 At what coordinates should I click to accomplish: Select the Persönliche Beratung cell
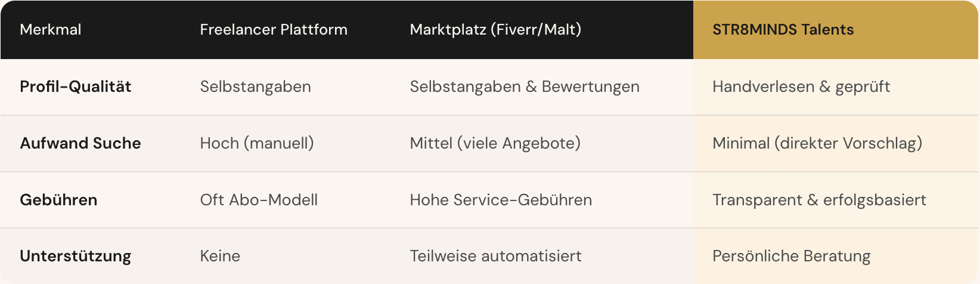point(791,256)
